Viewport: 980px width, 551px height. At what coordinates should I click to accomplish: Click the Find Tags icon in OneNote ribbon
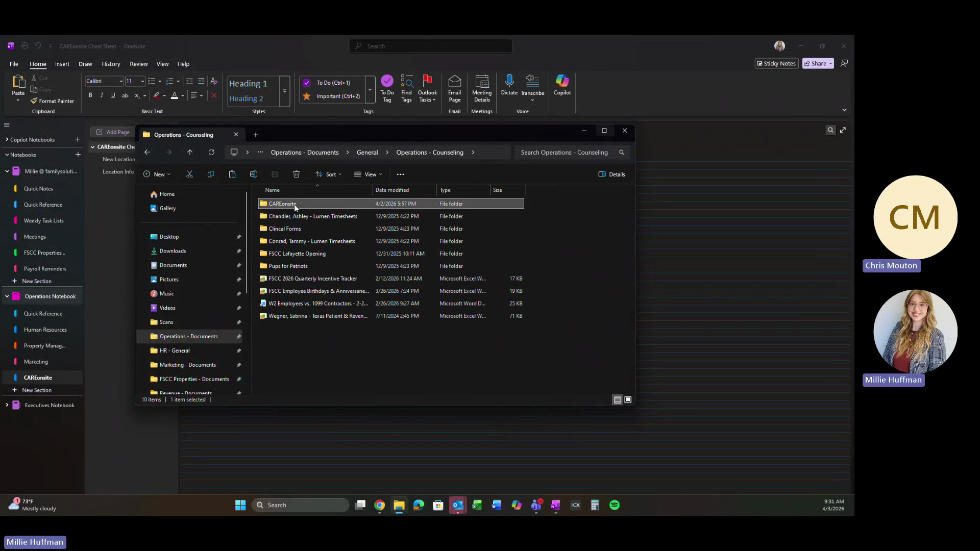tap(406, 88)
